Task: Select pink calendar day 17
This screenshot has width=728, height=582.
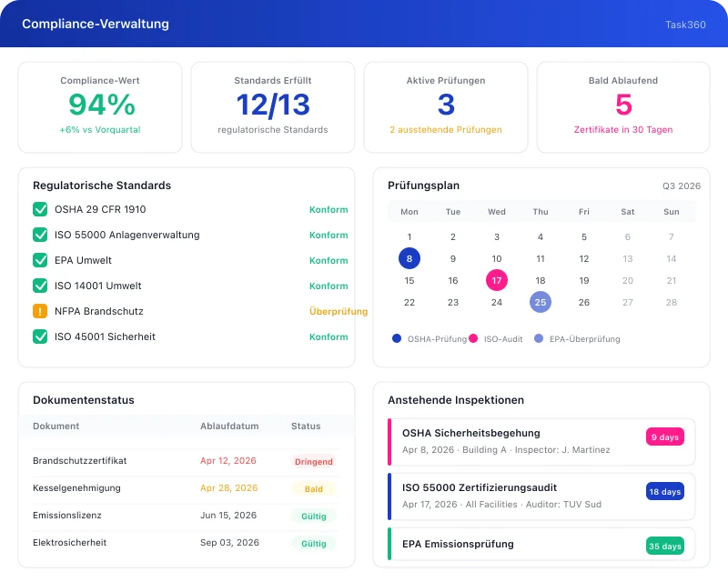Action: coord(497,280)
